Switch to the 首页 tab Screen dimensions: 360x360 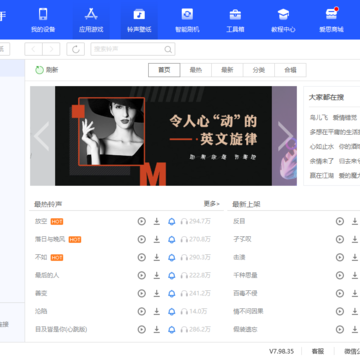(x=164, y=70)
